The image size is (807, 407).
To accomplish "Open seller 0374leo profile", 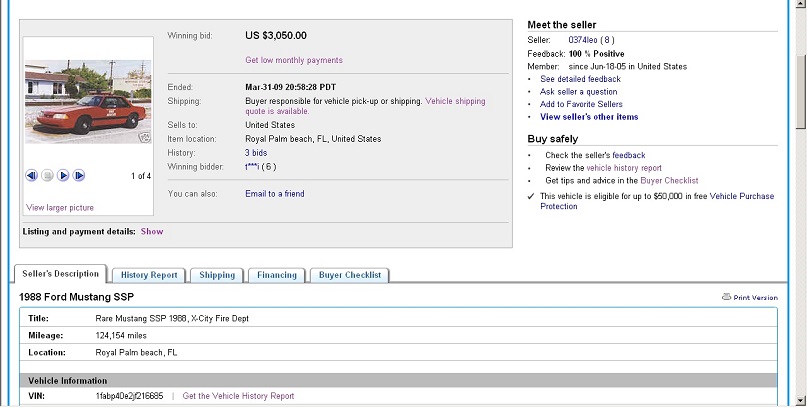I will click(583, 40).
